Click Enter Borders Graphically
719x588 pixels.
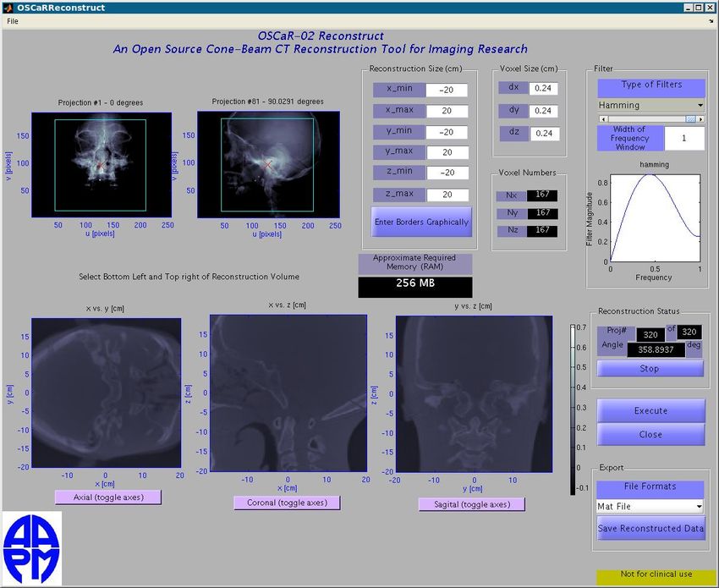(x=421, y=222)
